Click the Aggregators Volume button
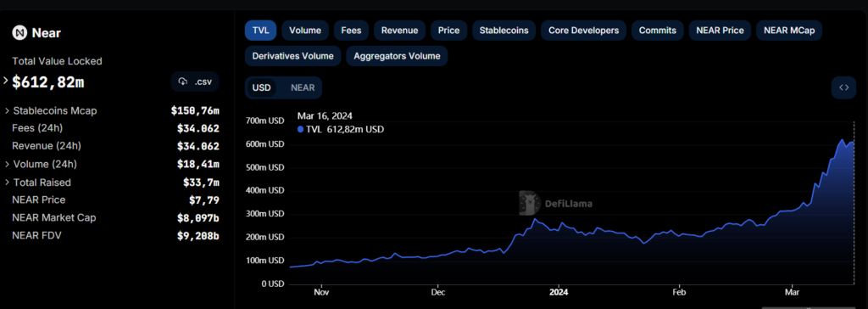Screen dimensions: 868x309 coord(397,56)
